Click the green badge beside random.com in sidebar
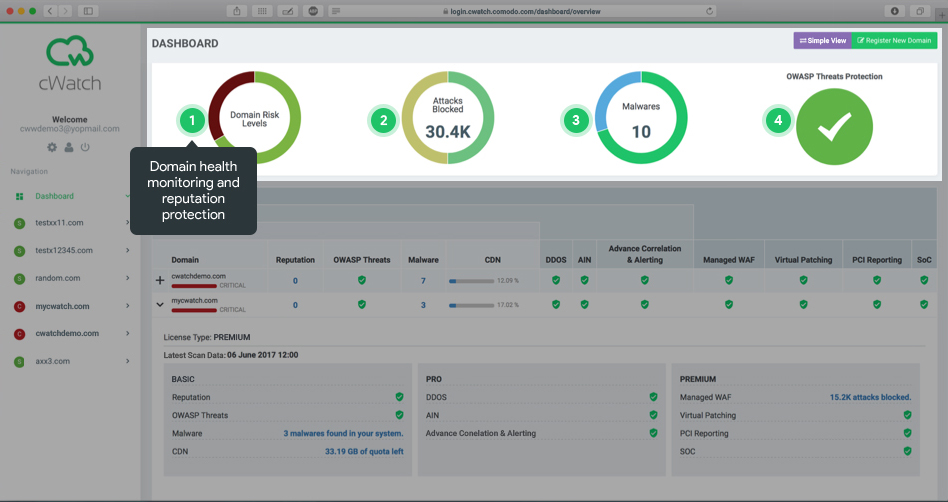The width and height of the screenshot is (948, 502). tap(19, 278)
